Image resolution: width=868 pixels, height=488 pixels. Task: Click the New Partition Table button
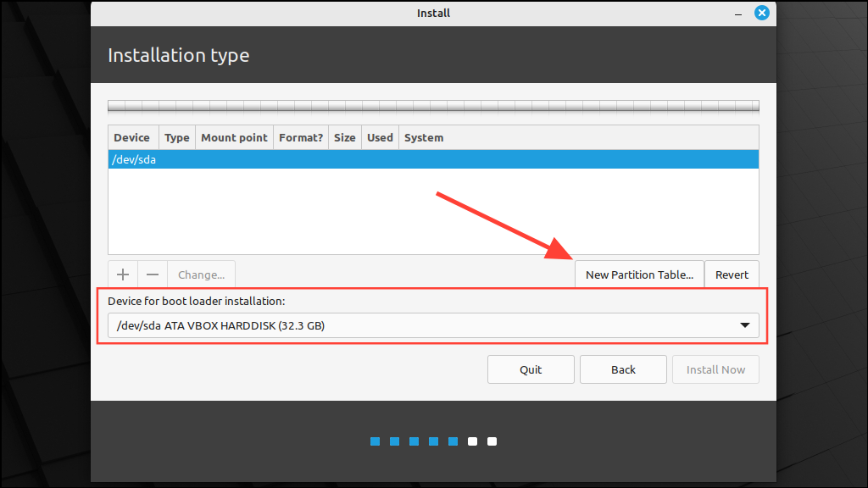[639, 274]
